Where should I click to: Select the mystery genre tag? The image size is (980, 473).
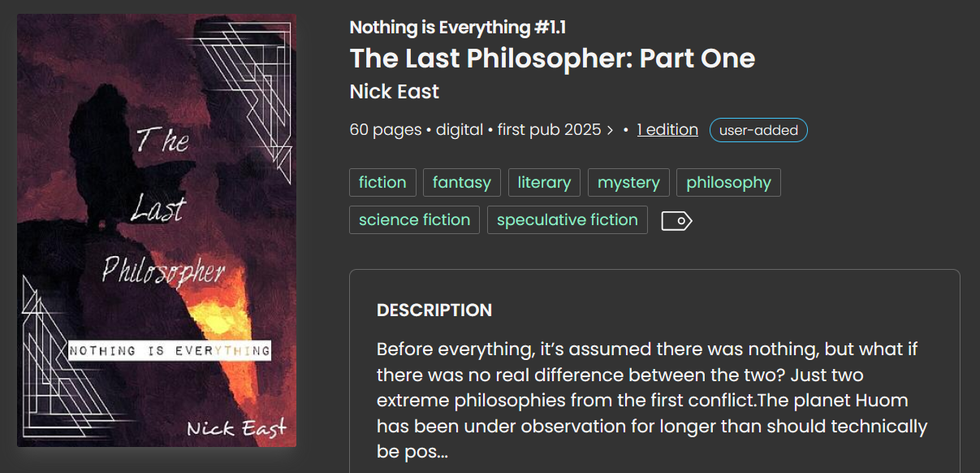pyautogui.click(x=628, y=183)
